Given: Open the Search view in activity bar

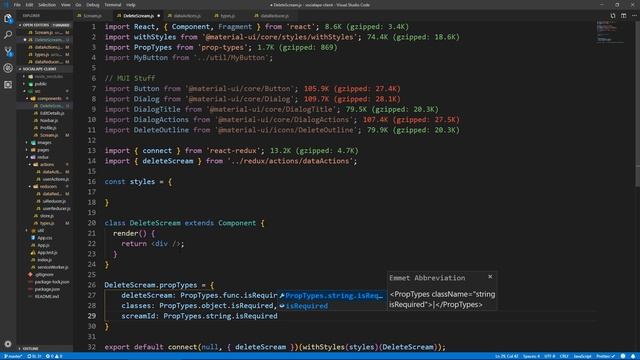Looking at the screenshot, I should 8,35.
